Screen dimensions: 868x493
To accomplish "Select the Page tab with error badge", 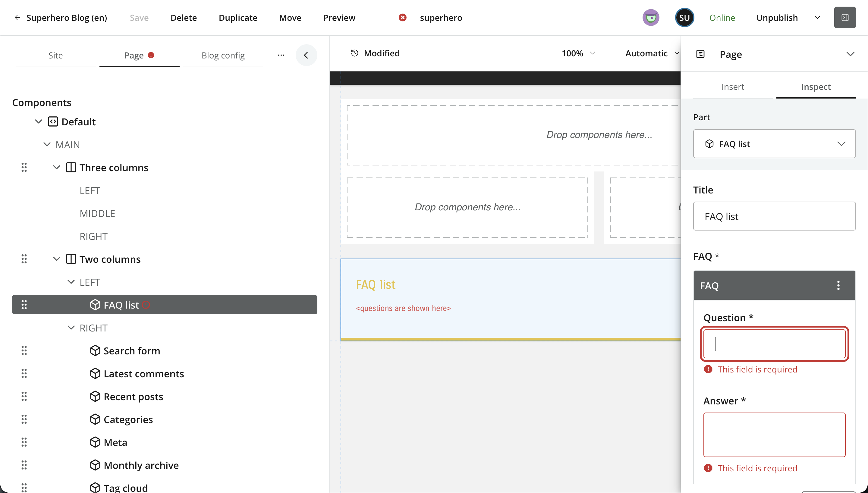I will 139,55.
